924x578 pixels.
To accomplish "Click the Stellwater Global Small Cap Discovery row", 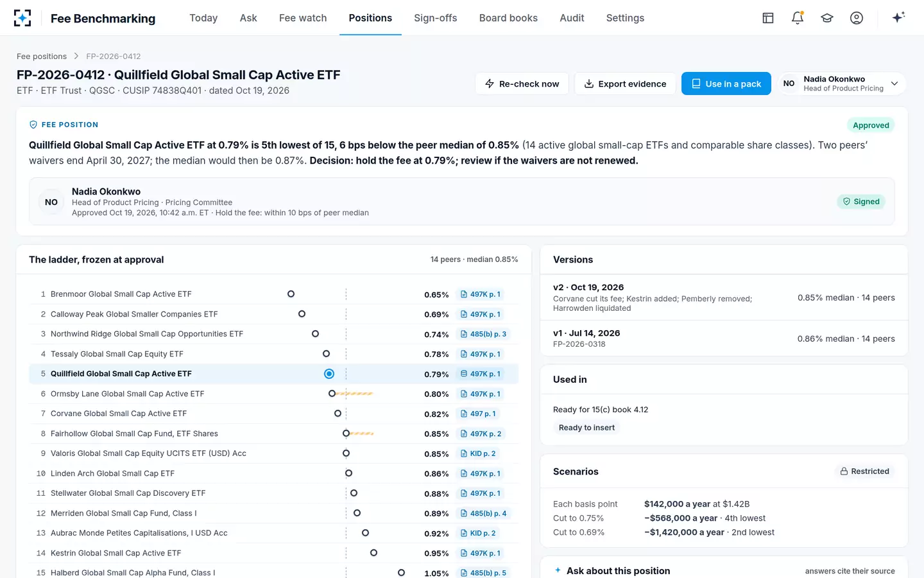I will point(273,493).
